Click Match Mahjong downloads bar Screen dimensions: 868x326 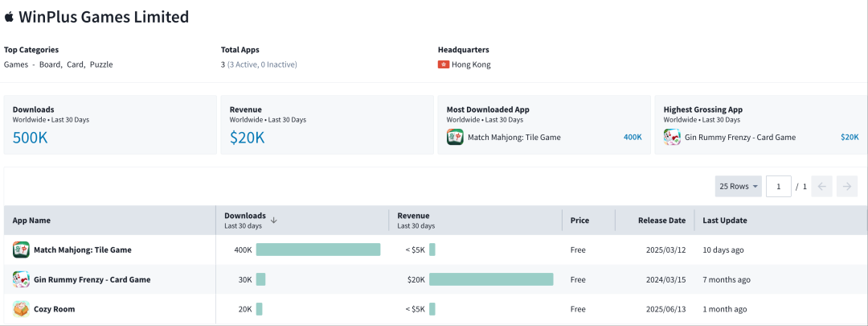coord(317,250)
